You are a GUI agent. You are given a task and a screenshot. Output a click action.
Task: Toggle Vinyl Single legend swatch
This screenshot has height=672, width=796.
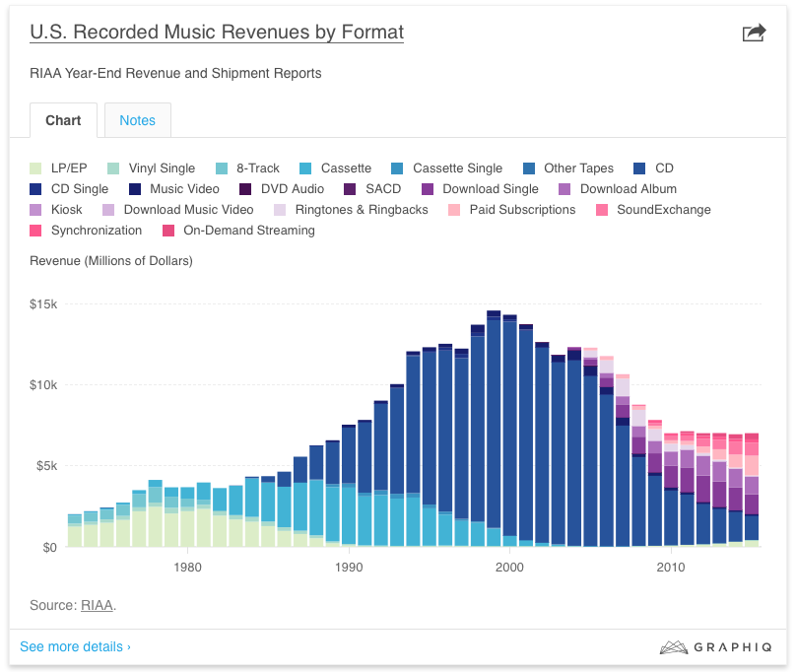tap(113, 168)
